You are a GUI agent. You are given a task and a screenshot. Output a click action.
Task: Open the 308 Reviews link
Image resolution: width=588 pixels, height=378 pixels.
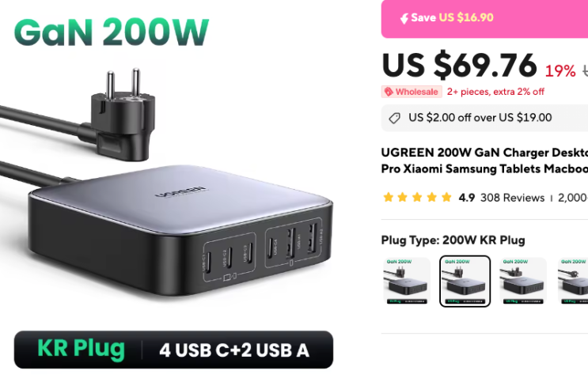click(x=512, y=198)
